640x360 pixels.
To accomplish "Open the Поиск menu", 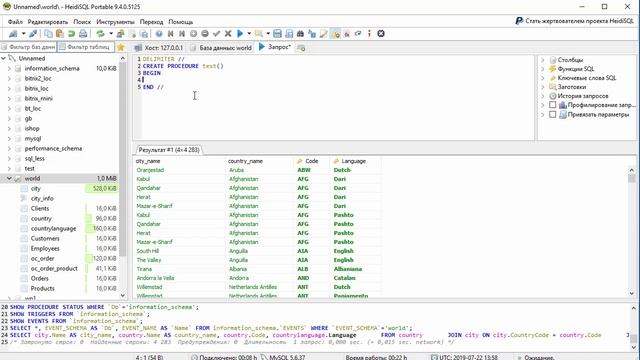I will click(x=82, y=22).
